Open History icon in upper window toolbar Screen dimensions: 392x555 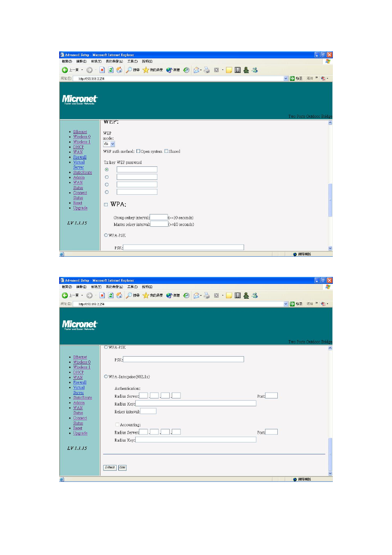point(186,70)
